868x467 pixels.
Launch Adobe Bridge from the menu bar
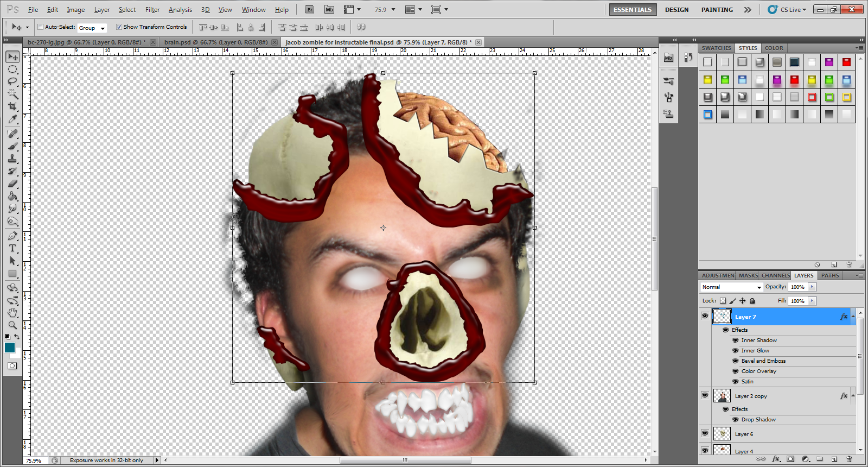pyautogui.click(x=310, y=9)
